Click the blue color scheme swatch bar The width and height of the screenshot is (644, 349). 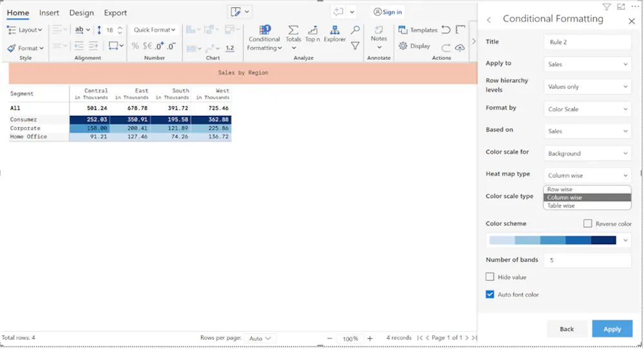click(x=553, y=240)
